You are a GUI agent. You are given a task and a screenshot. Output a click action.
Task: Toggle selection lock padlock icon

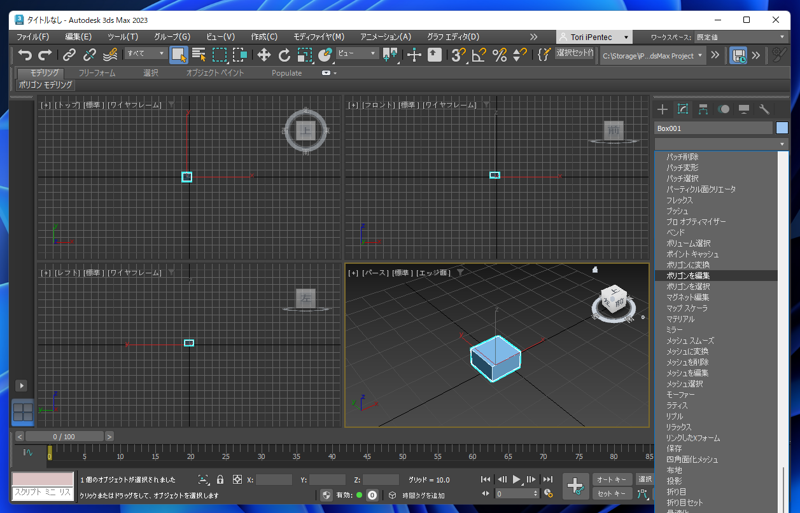coord(220,480)
